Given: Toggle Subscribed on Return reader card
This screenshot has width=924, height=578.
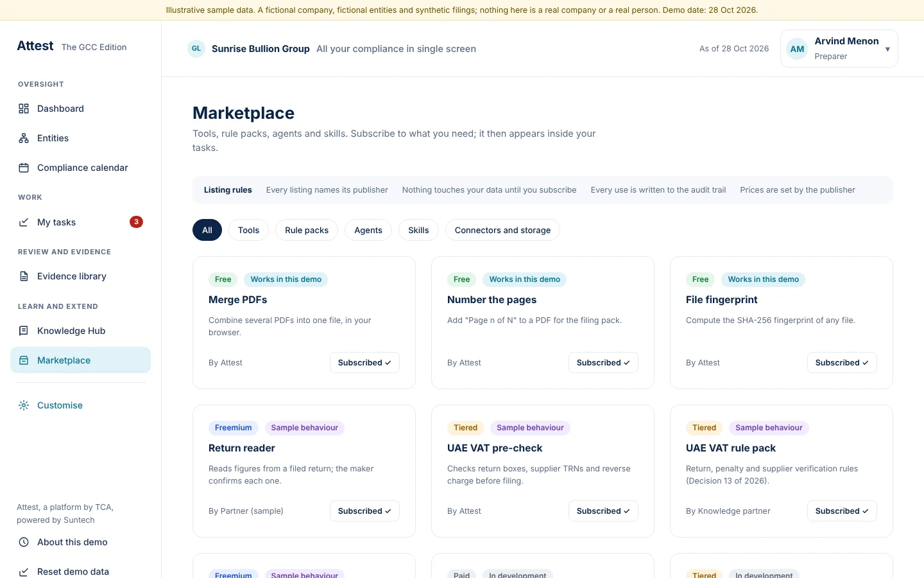Looking at the screenshot, I should [x=364, y=511].
